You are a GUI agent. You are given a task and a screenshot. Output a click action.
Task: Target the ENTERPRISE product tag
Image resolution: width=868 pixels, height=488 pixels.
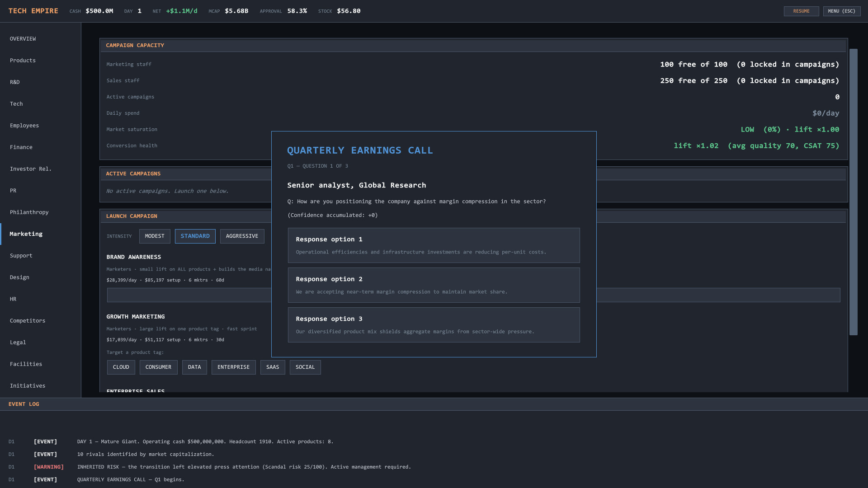[x=234, y=367]
